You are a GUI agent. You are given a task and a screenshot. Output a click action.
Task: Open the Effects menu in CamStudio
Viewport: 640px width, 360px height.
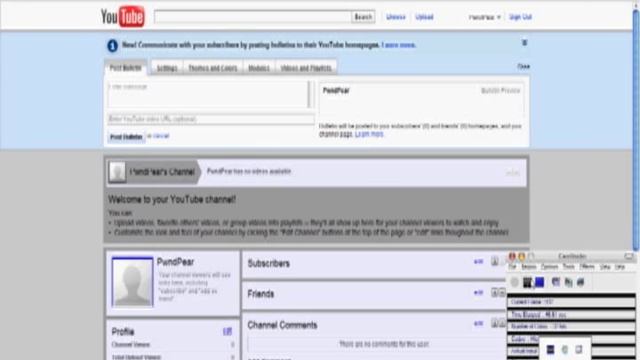[x=587, y=267]
